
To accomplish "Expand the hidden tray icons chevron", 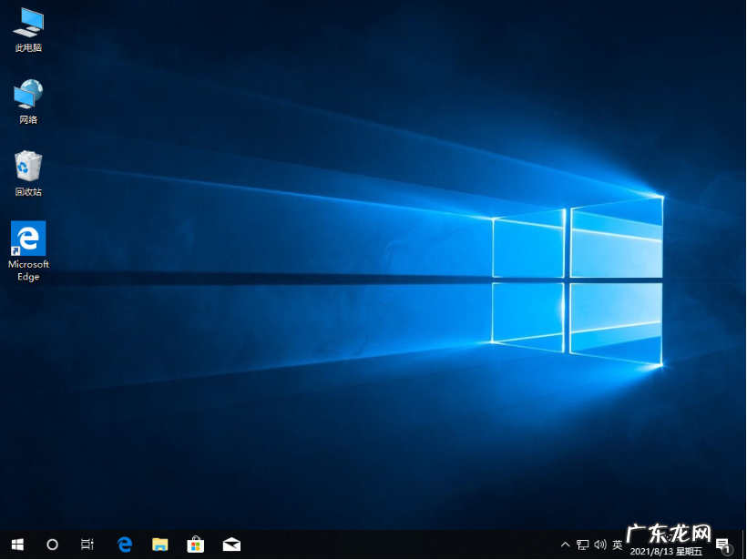I will [565, 545].
